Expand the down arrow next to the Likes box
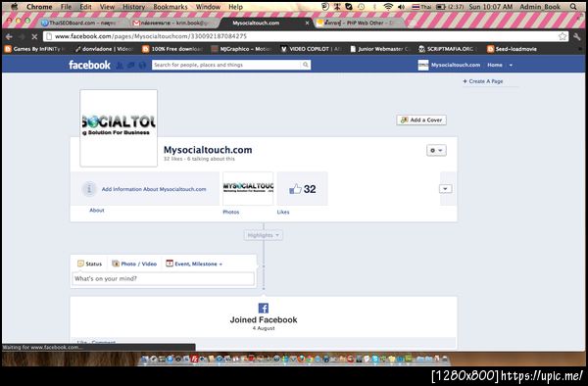Viewport: 588px width, 386px height. coord(445,188)
